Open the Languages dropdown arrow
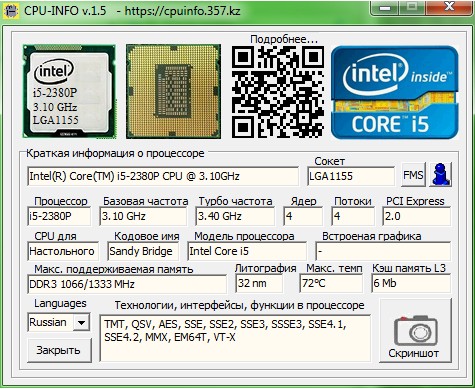 pyautogui.click(x=81, y=322)
